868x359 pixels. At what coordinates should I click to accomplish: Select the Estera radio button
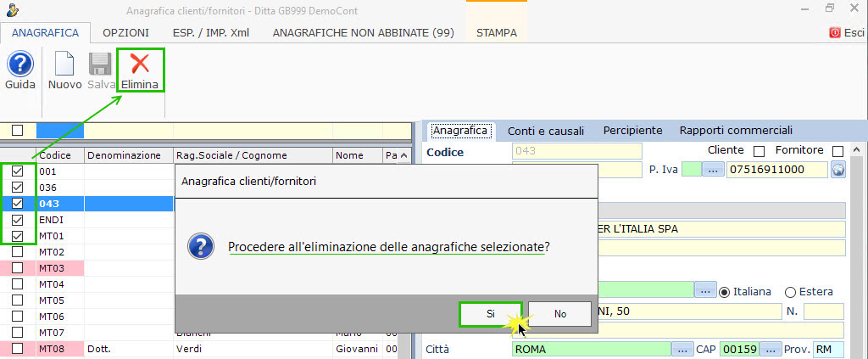790,291
